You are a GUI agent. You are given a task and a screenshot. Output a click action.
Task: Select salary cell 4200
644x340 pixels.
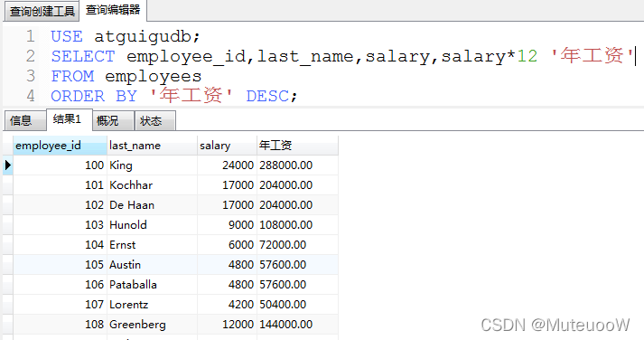point(227,304)
